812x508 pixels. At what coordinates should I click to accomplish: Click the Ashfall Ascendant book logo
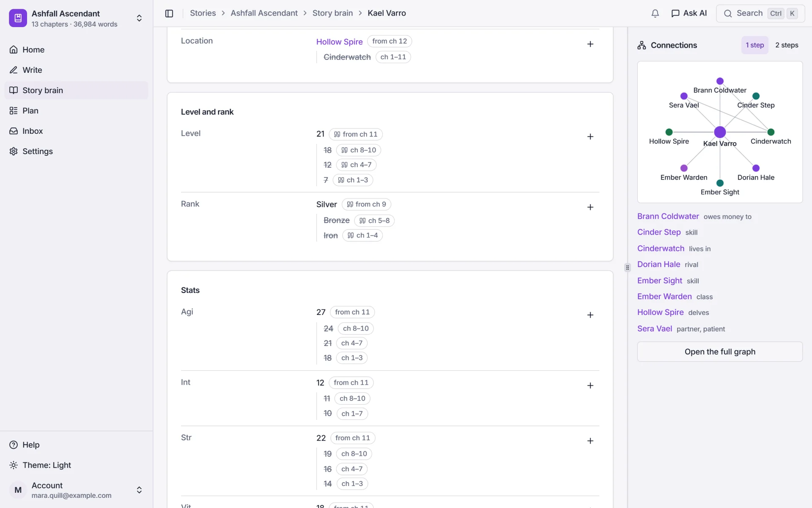[x=18, y=18]
